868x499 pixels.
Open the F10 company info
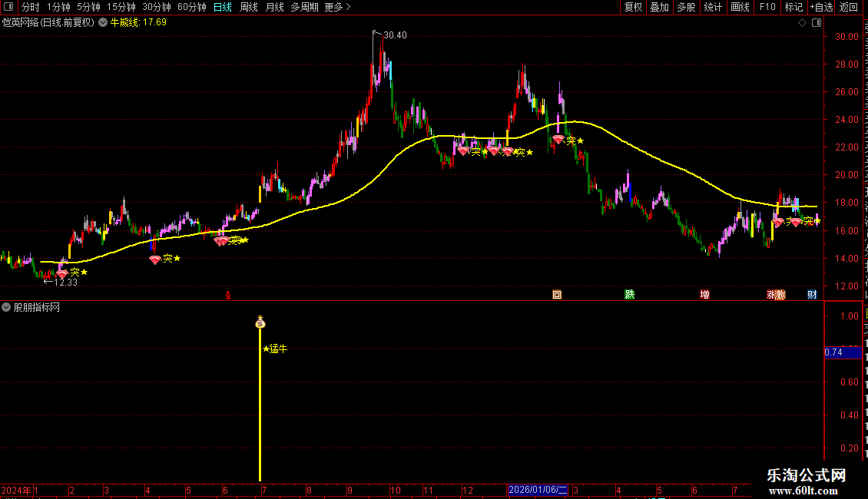coord(767,7)
